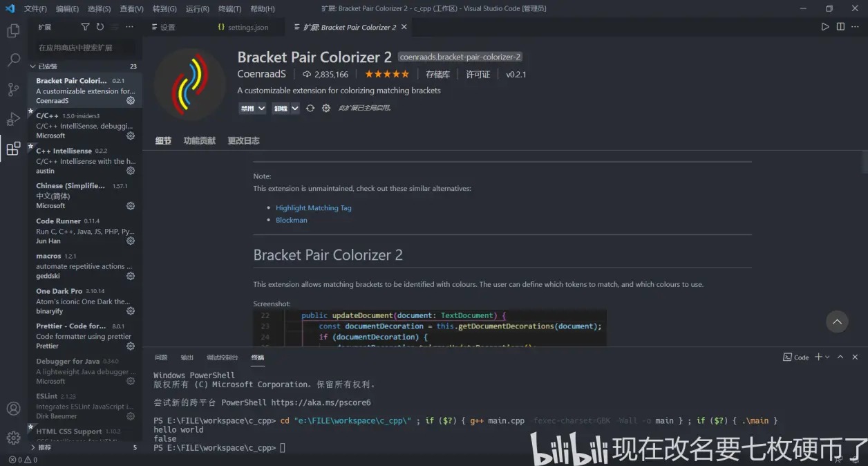Viewport: 868px width, 466px height.
Task: Switch to 调试控制台 panel tab
Action: tap(222, 357)
